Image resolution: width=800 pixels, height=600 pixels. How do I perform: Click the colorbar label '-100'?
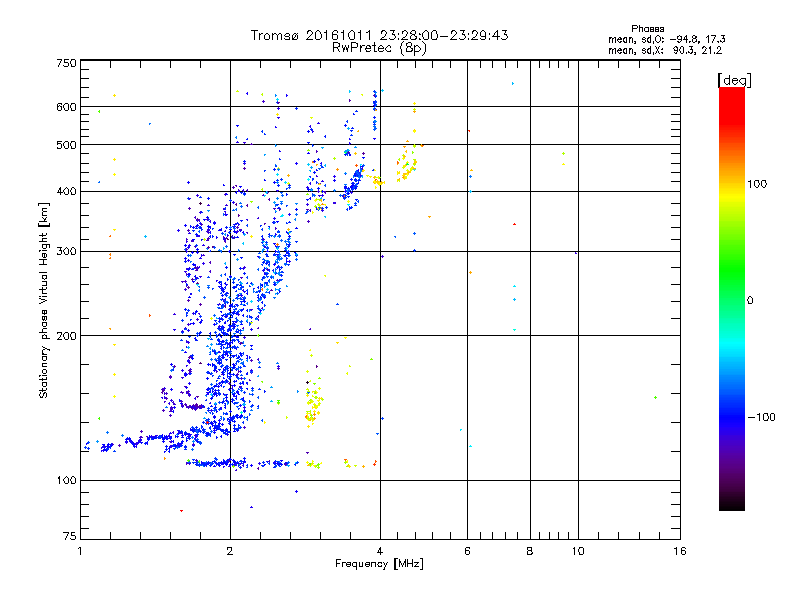pos(761,417)
